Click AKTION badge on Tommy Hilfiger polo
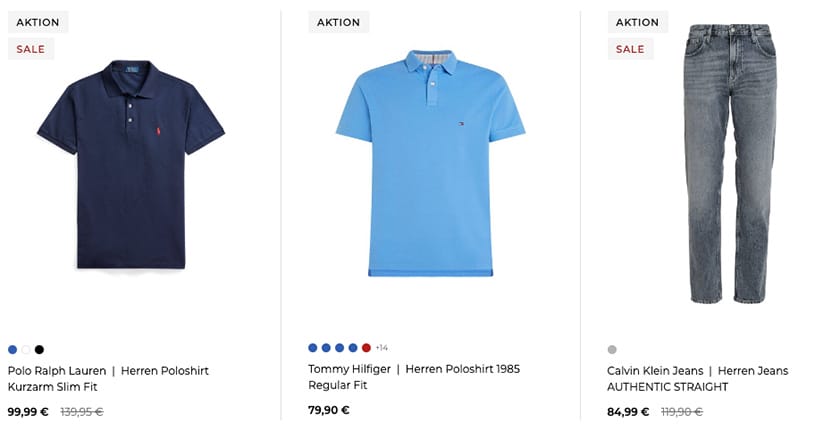Viewport: 840px width, 431px height. tap(338, 22)
